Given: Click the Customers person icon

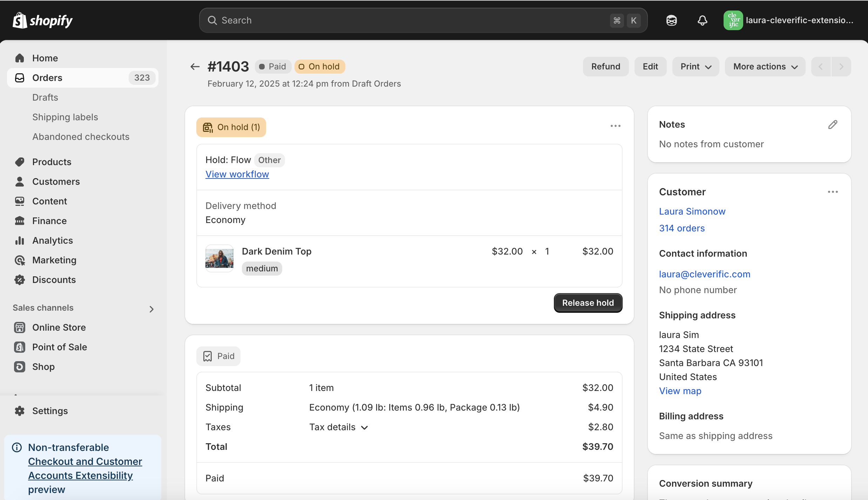Looking at the screenshot, I should click(20, 181).
